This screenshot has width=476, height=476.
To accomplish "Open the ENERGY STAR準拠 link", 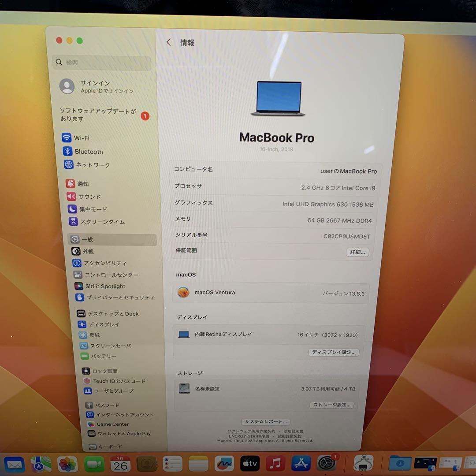I will point(249,436).
